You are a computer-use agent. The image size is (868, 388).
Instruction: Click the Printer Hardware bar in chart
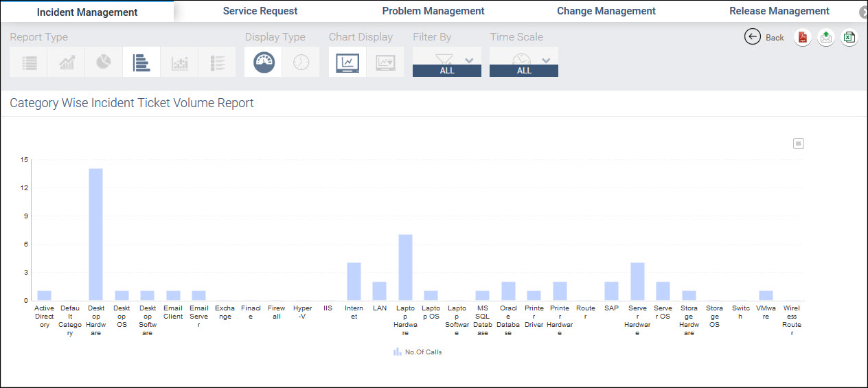[x=560, y=290]
